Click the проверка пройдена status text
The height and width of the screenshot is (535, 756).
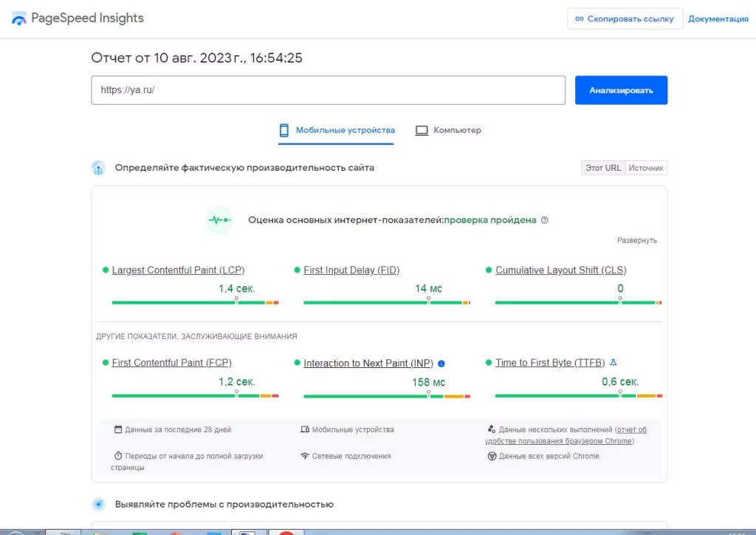(490, 220)
